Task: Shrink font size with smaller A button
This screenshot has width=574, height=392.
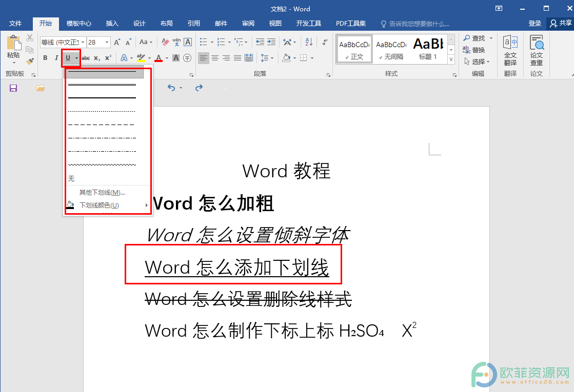Action: (128, 43)
